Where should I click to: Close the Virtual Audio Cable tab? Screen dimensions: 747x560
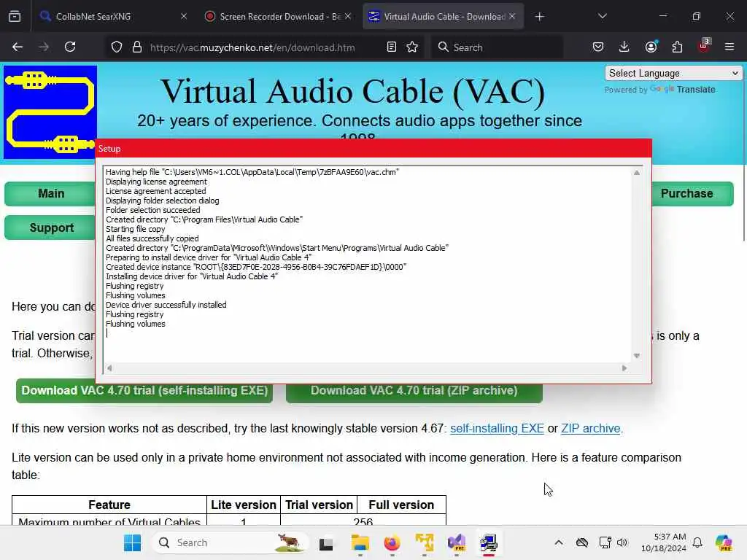point(512,17)
